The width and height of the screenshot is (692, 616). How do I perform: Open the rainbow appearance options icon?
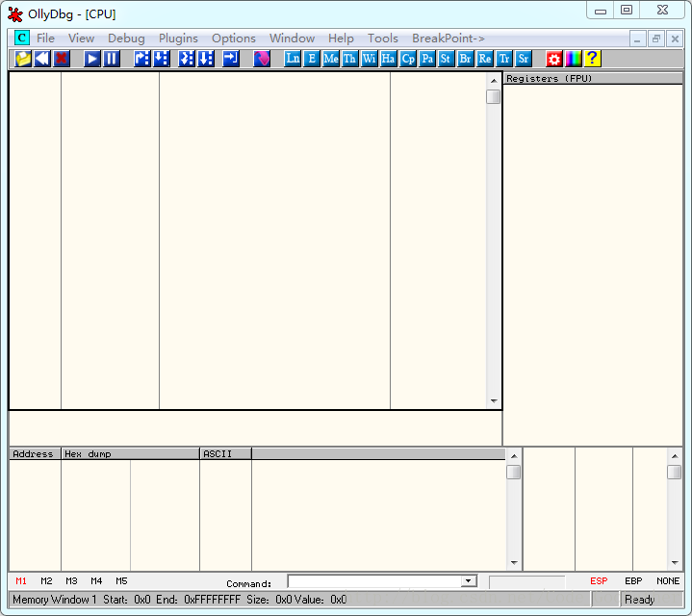coord(574,59)
